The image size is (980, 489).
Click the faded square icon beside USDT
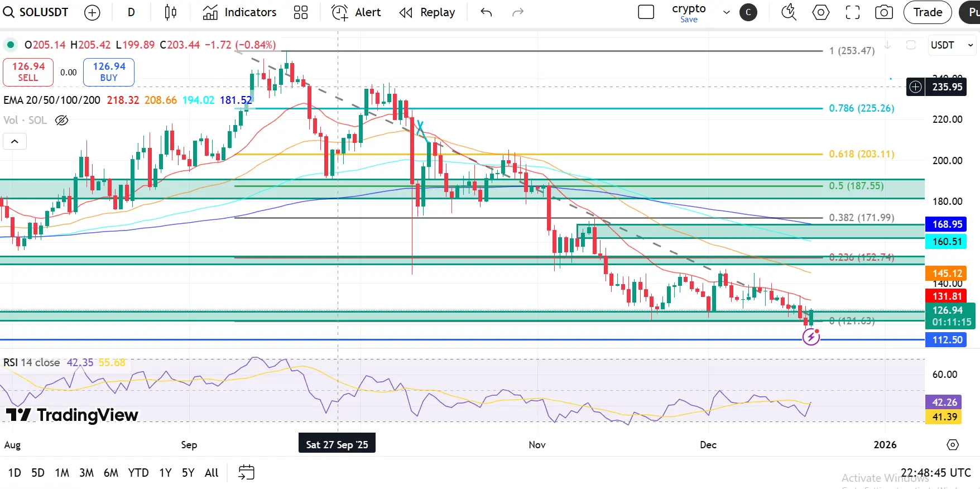[x=911, y=45]
